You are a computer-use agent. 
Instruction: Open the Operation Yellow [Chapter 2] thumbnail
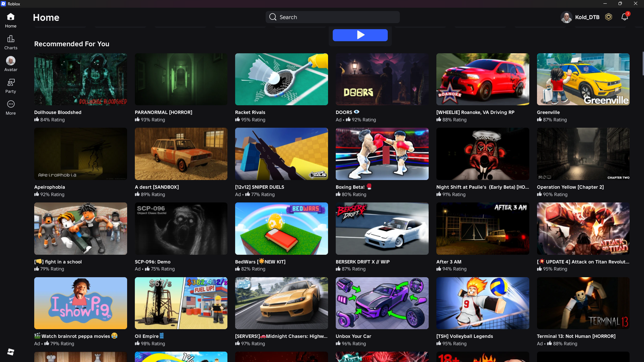point(583,154)
